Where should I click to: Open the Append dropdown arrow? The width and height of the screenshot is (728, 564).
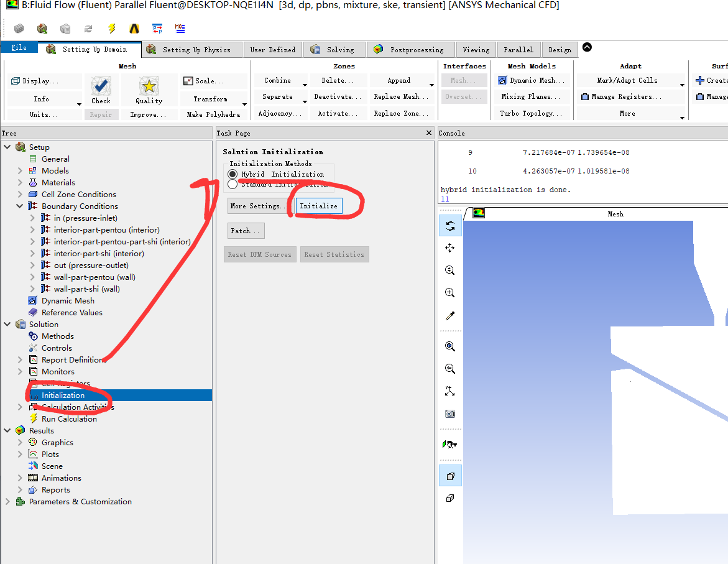431,85
